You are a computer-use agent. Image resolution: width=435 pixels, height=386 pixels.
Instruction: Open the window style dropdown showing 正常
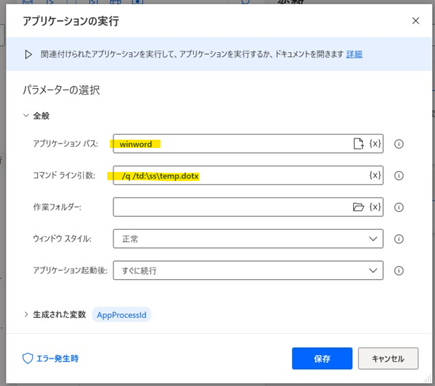pyautogui.click(x=248, y=239)
